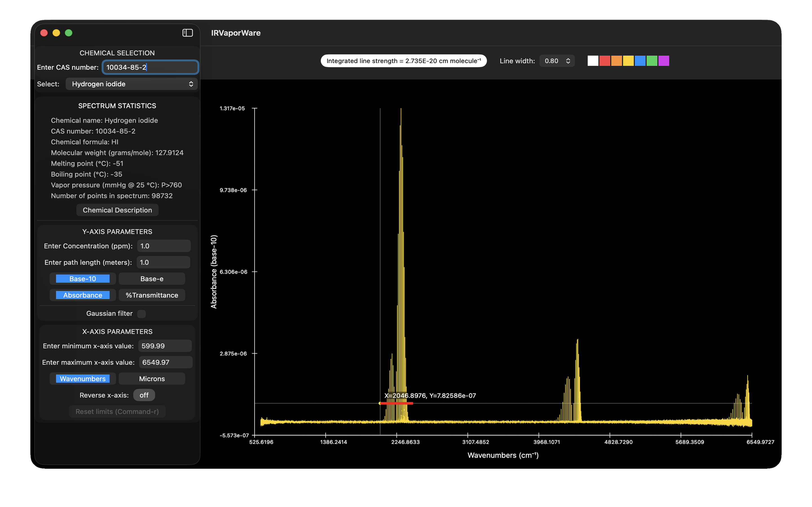Select the yellow line color swatch
The width and height of the screenshot is (812, 507).
pyautogui.click(x=628, y=61)
